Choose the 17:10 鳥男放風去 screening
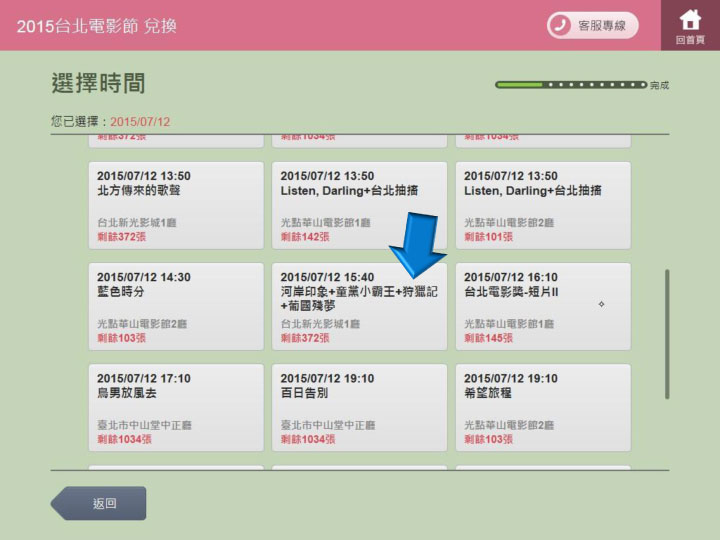720x540 pixels. tap(176, 407)
